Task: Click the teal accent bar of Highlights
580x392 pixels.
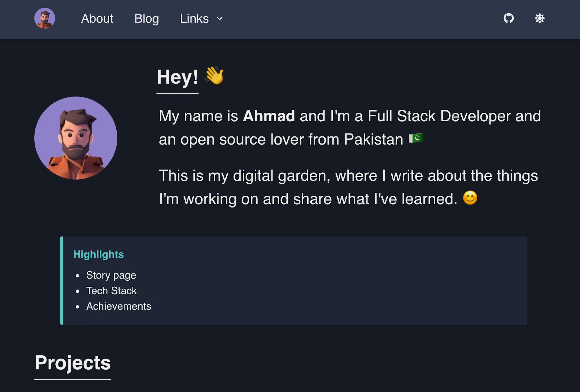Action: point(62,280)
